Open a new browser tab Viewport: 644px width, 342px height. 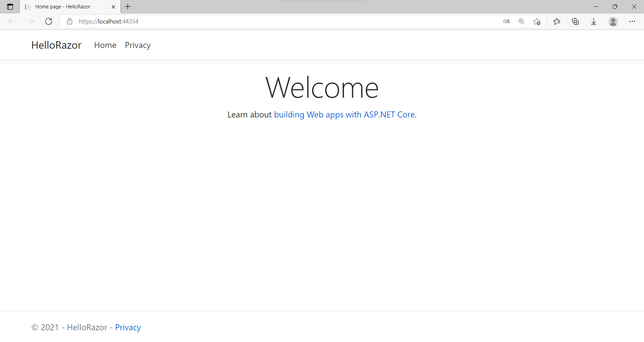(128, 7)
